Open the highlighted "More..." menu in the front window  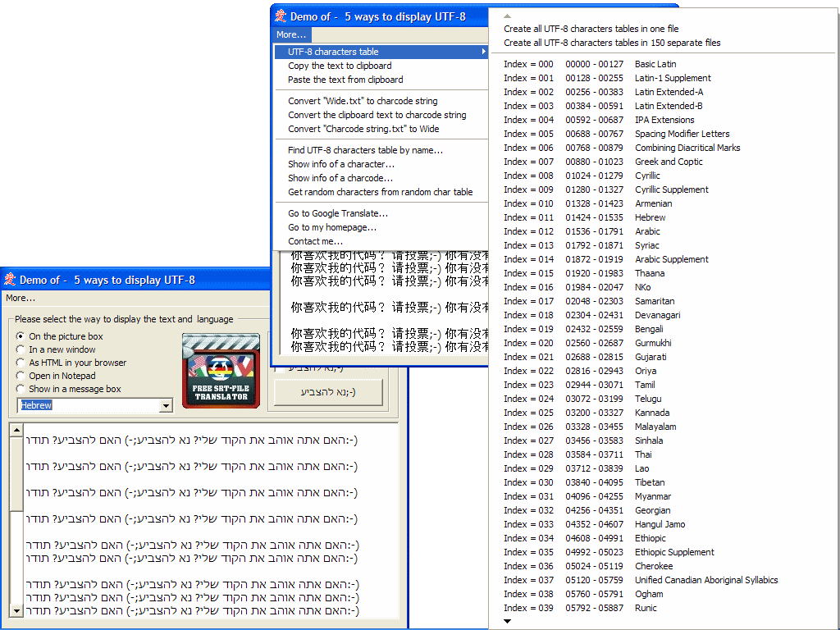coord(291,35)
